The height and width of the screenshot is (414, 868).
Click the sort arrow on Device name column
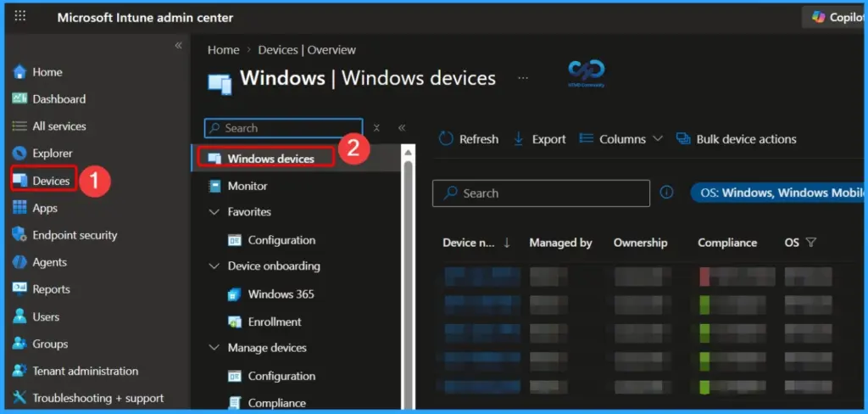507,243
